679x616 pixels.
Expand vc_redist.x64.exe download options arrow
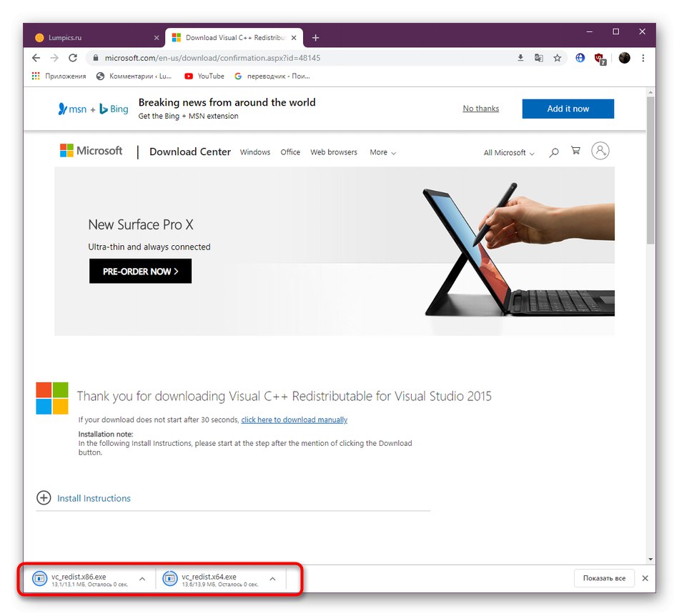click(x=272, y=579)
